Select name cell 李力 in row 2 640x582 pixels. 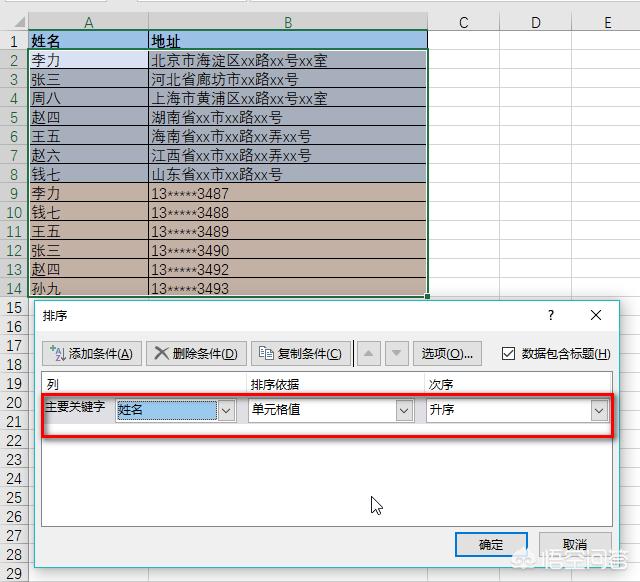tap(89, 60)
